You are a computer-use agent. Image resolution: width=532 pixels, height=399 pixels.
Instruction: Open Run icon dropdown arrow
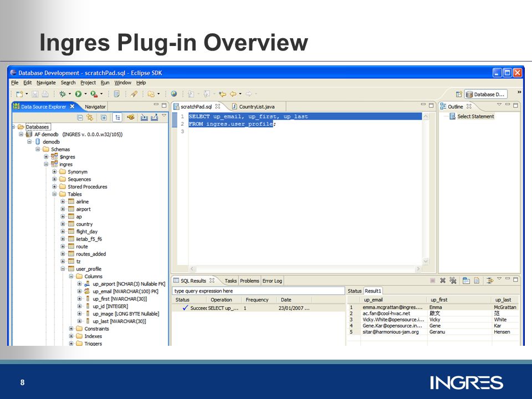coord(85,94)
